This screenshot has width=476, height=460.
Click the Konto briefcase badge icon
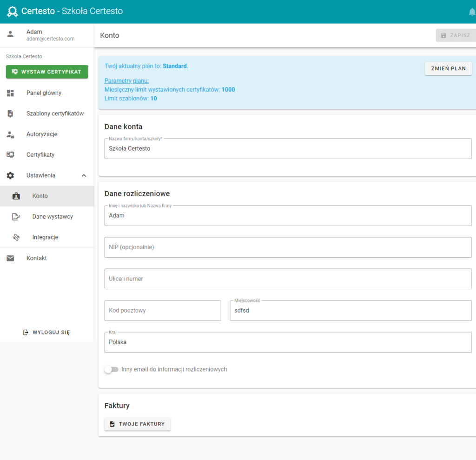click(x=16, y=196)
